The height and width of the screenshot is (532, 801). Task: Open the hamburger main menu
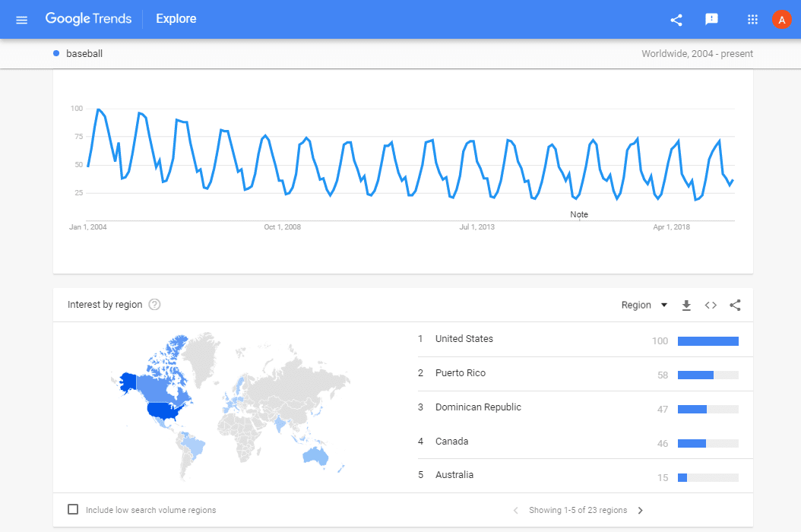21,20
